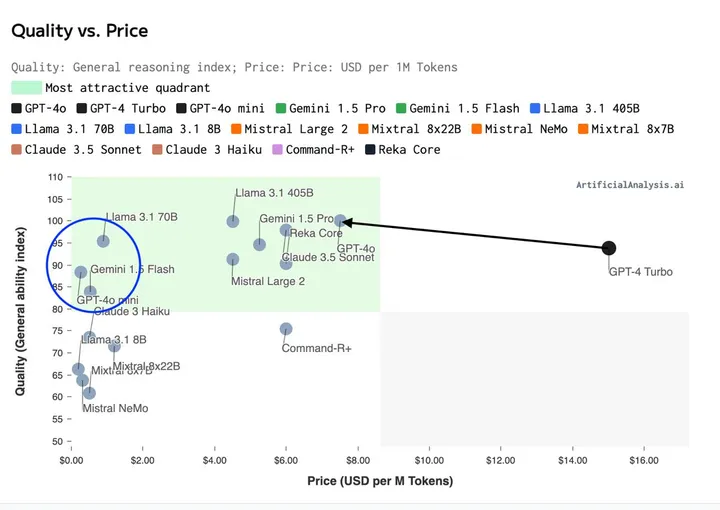Screen dimensions: 720x510
Task: Select the Llama 3.1 70B data point
Action: [103, 241]
